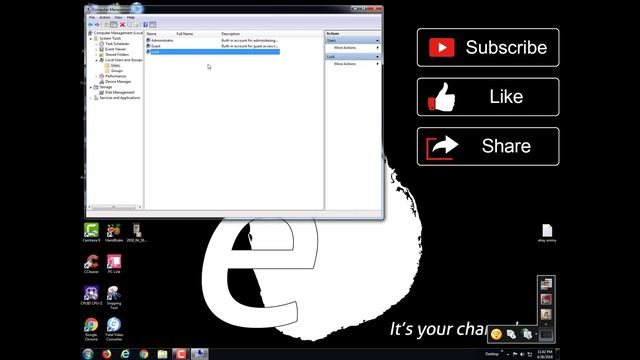
Task: Open File Explorer from the taskbar
Action: (x=162, y=354)
